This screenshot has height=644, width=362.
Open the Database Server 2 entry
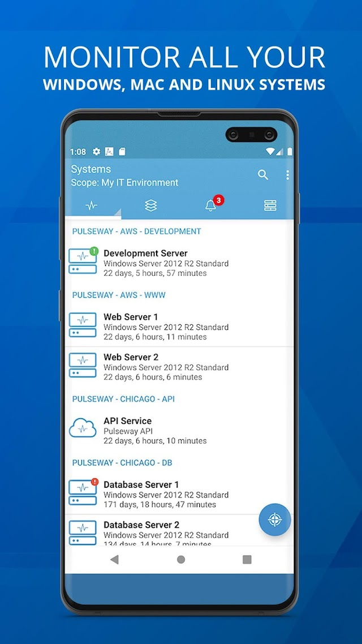[179, 530]
